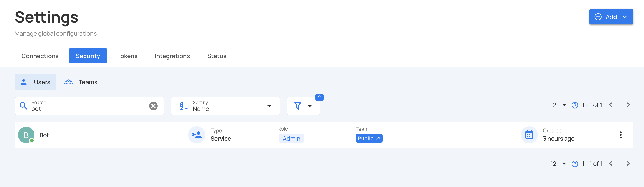Screen dimensions: 644x187
Task: Click the alphabetical sort icon
Action: [x=184, y=106]
